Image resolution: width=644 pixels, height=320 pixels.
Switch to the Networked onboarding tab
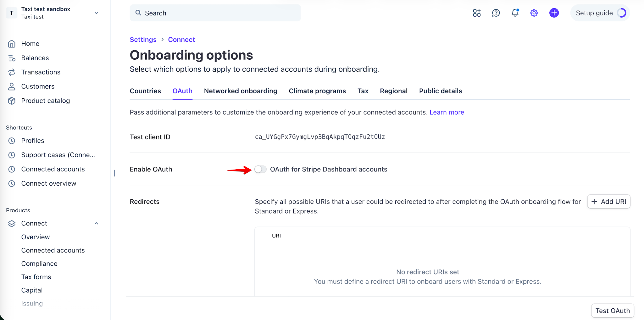(241, 91)
